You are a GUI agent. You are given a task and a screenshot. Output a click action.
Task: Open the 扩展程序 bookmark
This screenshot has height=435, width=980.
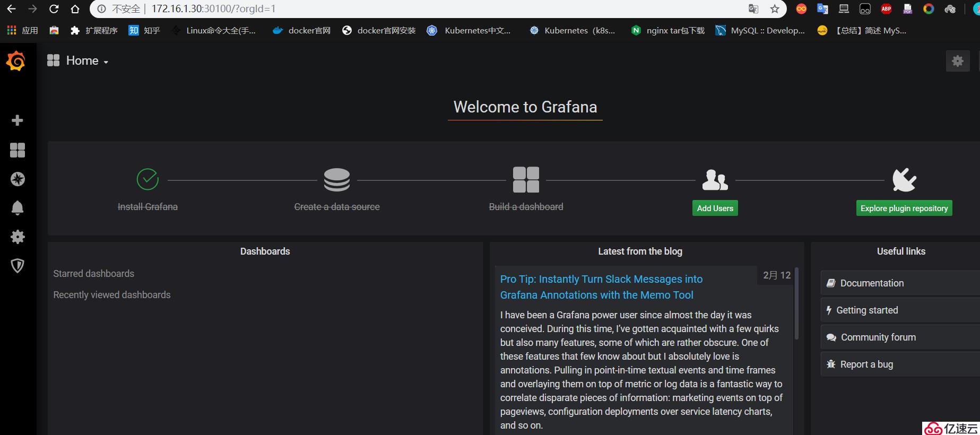point(94,31)
